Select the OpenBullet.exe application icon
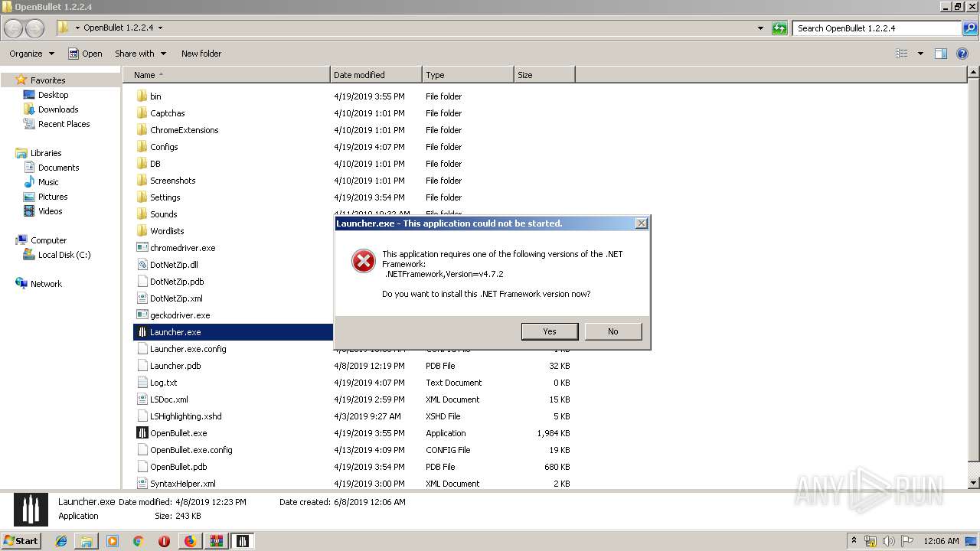 point(142,433)
